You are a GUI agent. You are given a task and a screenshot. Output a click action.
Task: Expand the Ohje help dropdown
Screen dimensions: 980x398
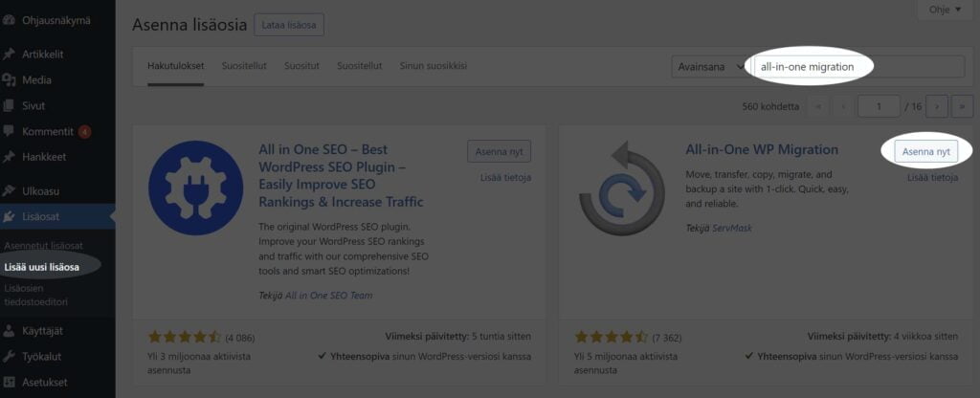pyautogui.click(x=944, y=10)
